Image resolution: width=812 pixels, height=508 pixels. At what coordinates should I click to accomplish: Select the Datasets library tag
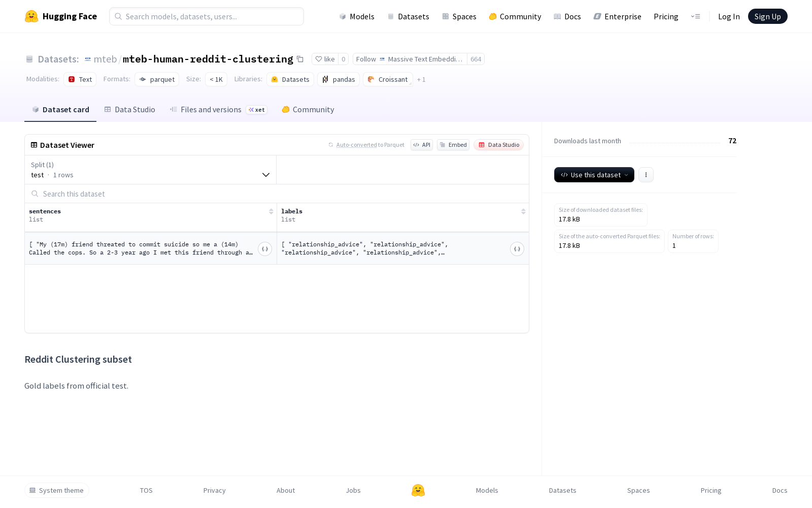tap(290, 79)
